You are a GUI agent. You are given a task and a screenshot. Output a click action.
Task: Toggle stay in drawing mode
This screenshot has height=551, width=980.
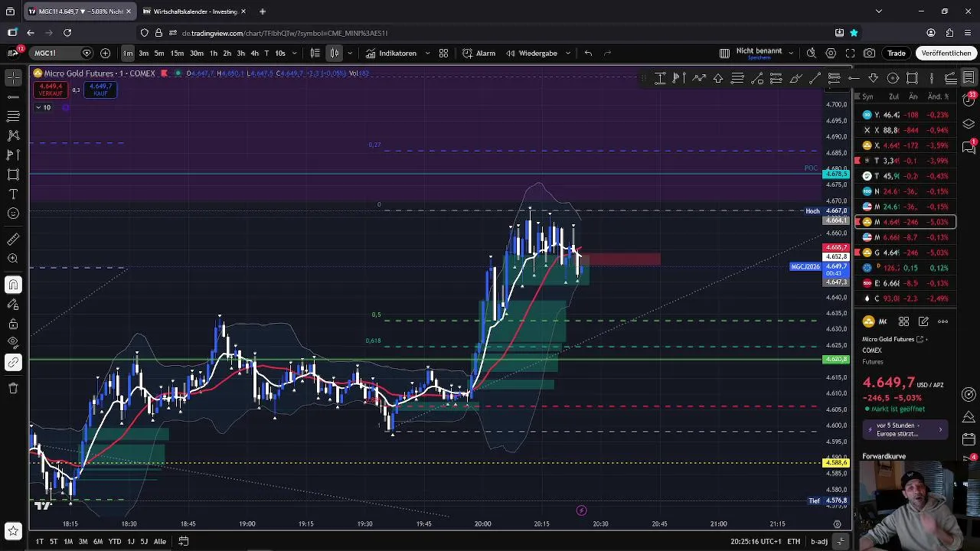[13, 305]
